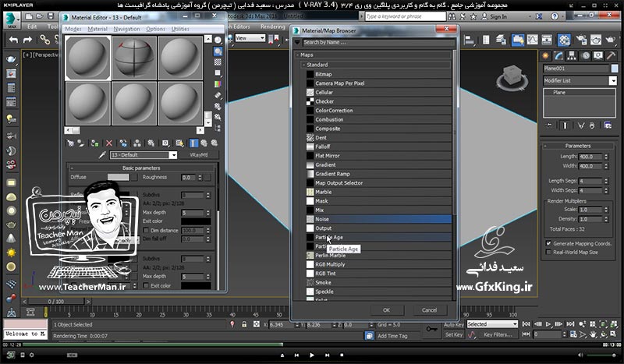The width and height of the screenshot is (624, 364).
Task: Click the Redo arrow in main toolbar
Action: click(27, 40)
